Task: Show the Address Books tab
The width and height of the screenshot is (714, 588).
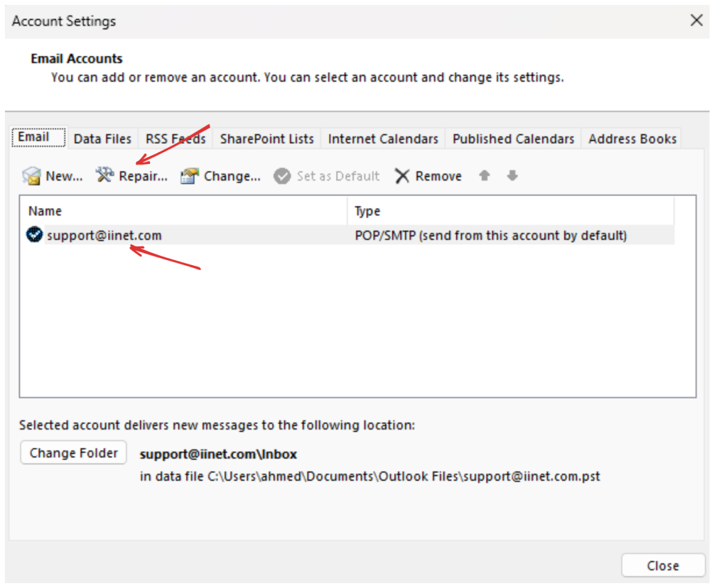Action: pyautogui.click(x=632, y=139)
